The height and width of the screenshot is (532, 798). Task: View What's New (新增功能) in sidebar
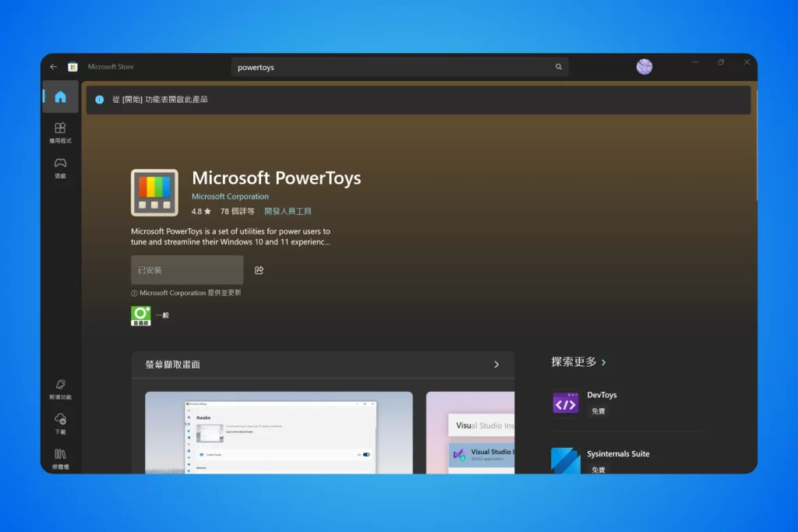(x=60, y=388)
